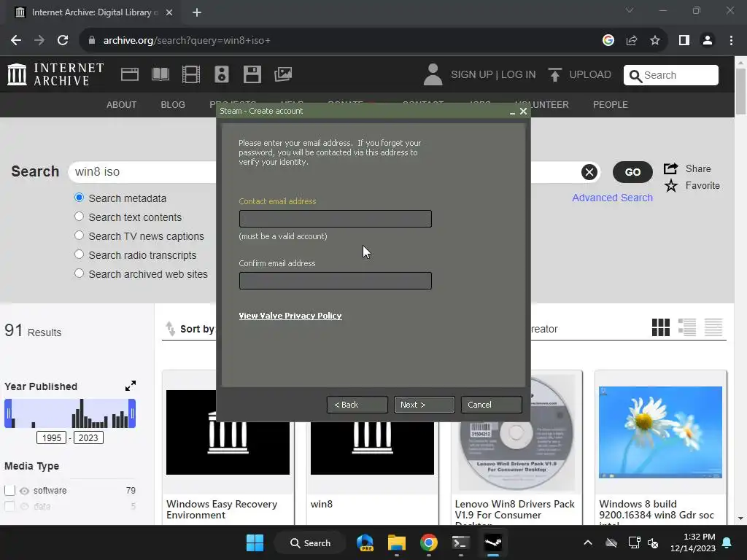Open the Texts book icon in Archive header
Viewport: 747px width, 560px height.
coord(160,74)
